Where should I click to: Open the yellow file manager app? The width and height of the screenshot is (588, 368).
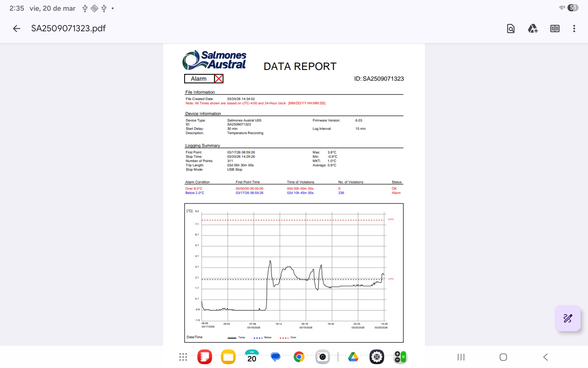228,357
